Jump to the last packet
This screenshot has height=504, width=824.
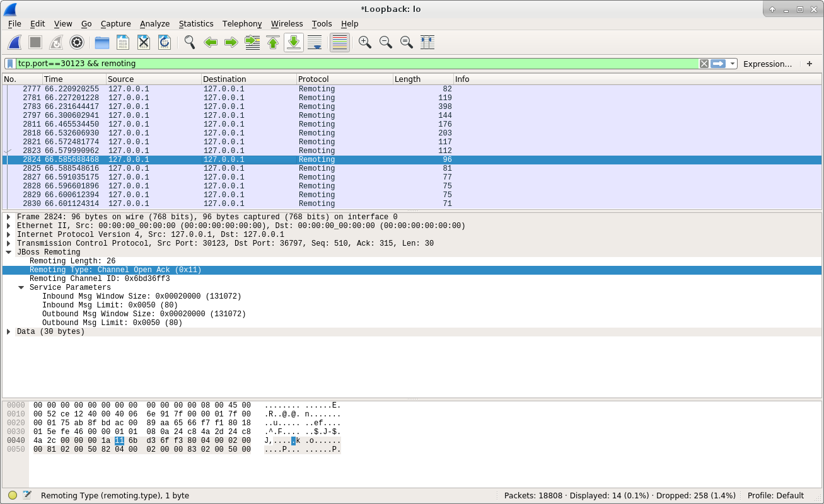pyautogui.click(x=294, y=42)
